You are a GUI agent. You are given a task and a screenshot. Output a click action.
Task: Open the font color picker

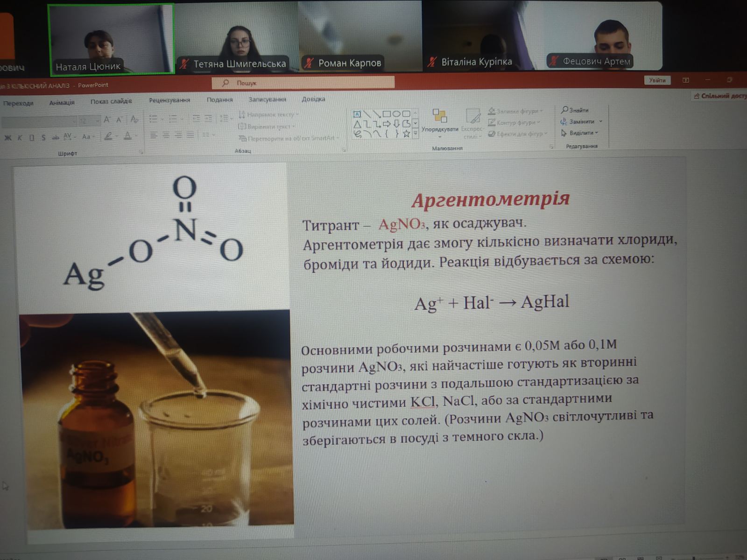[x=128, y=136]
